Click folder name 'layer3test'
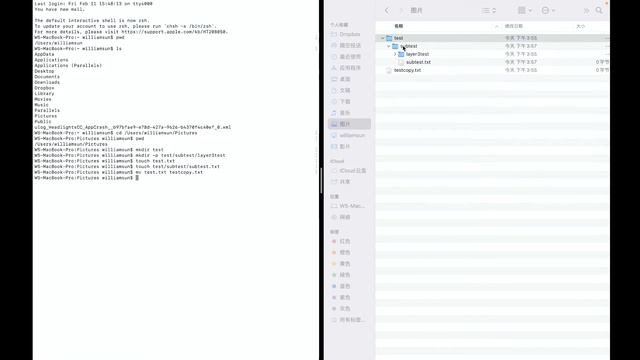 (x=418, y=54)
